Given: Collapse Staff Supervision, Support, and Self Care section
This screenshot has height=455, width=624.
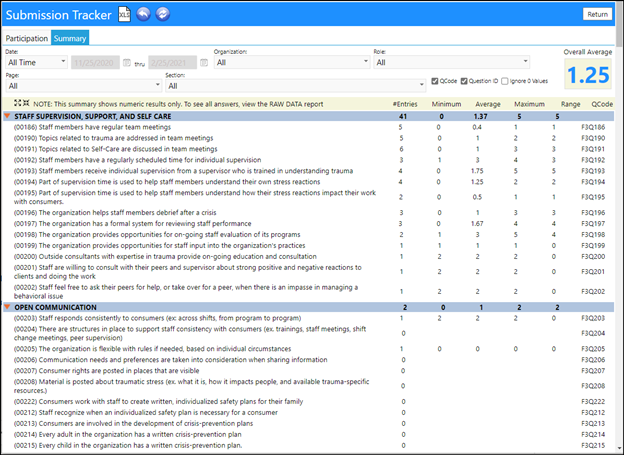Looking at the screenshot, I should (x=7, y=116).
